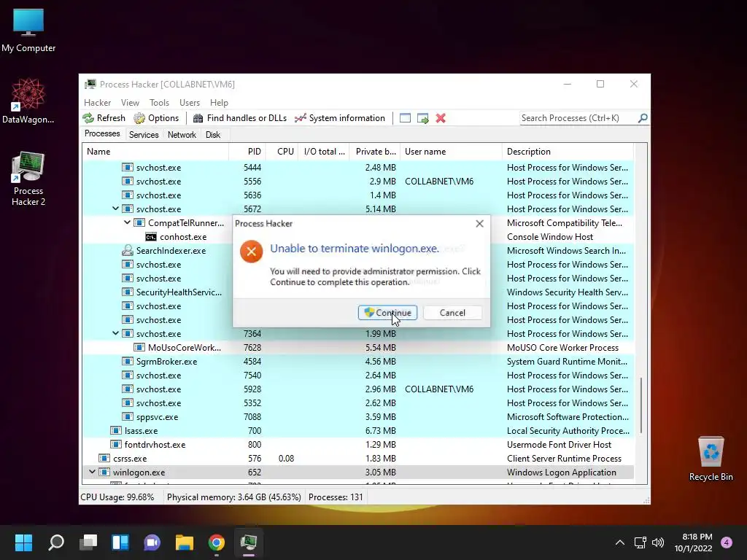Open Options from the toolbar
Image resolution: width=747 pixels, height=560 pixels.
pos(156,118)
